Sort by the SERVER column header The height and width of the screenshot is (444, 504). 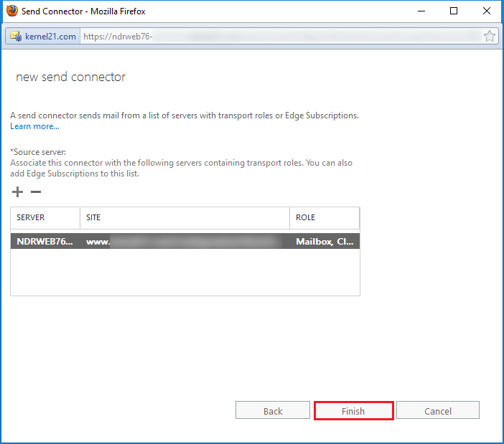point(45,217)
